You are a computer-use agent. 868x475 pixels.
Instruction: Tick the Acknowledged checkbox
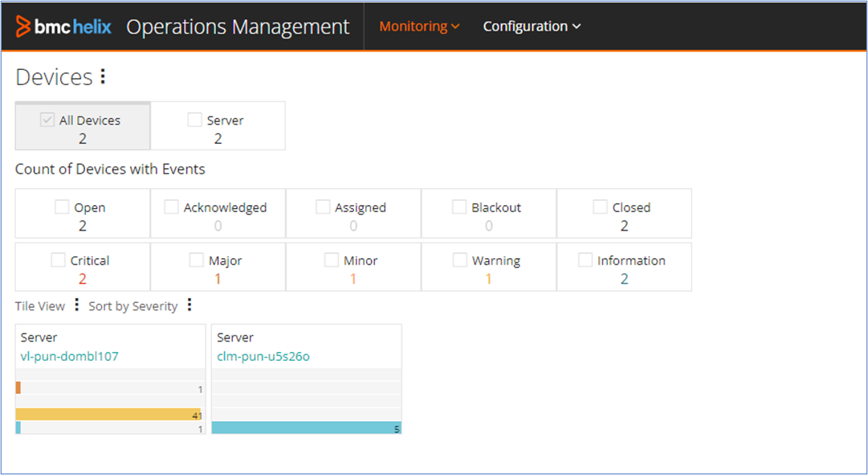tap(171, 207)
